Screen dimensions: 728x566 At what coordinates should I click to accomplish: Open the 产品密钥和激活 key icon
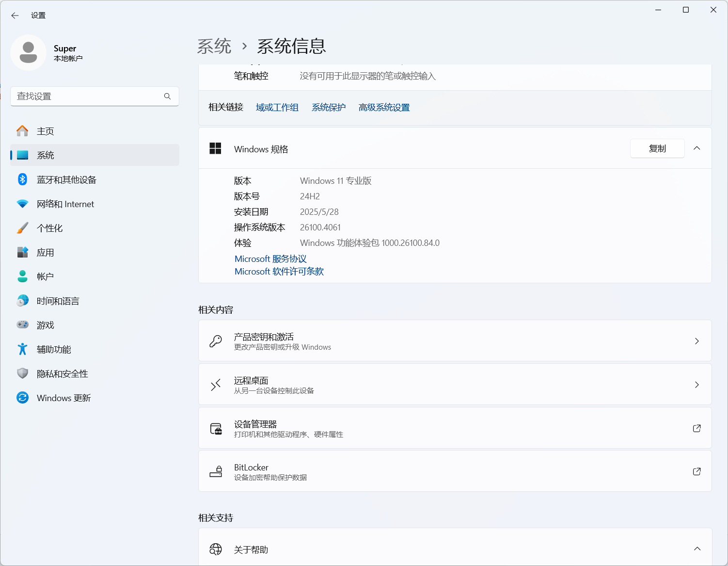[x=216, y=340]
